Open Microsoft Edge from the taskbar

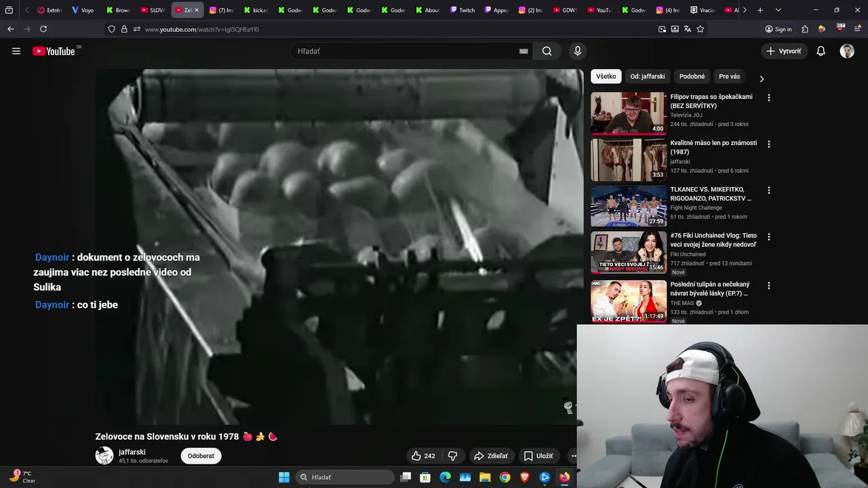pyautogui.click(x=445, y=477)
